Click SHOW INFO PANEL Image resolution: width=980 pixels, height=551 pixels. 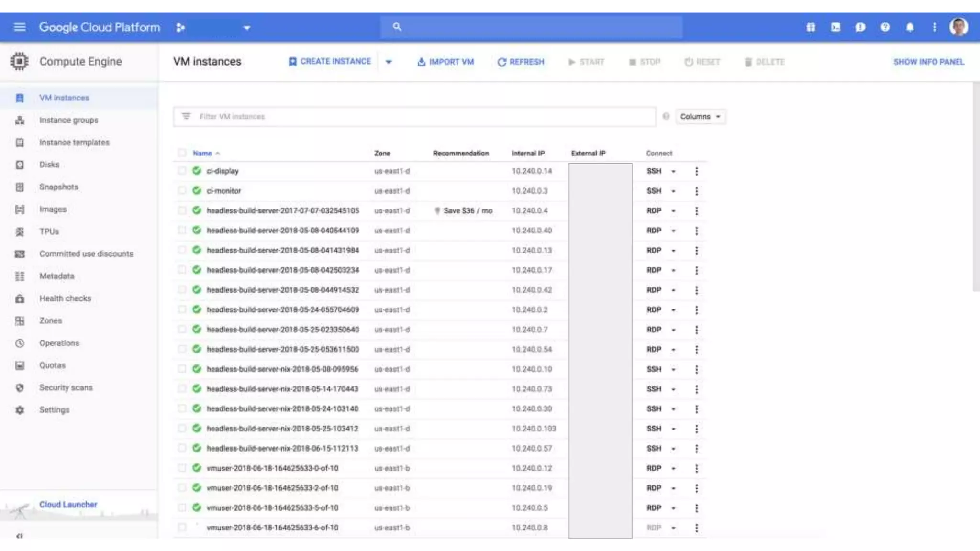[928, 62]
